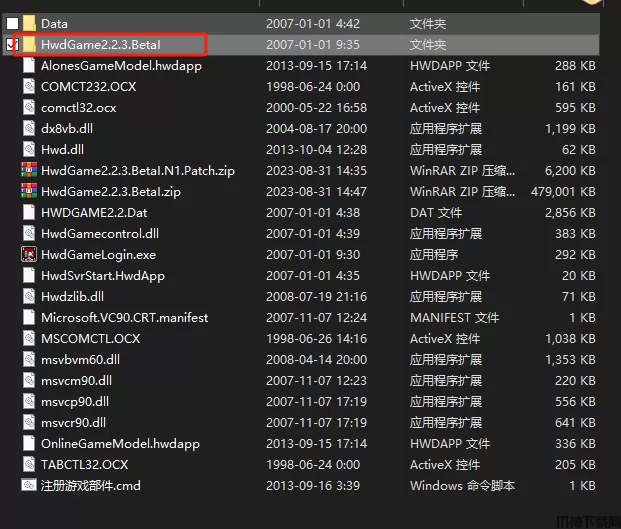Select the file name MSCOMCTL.OCX
Image resolution: width=621 pixels, height=529 pixels.
coord(91,339)
